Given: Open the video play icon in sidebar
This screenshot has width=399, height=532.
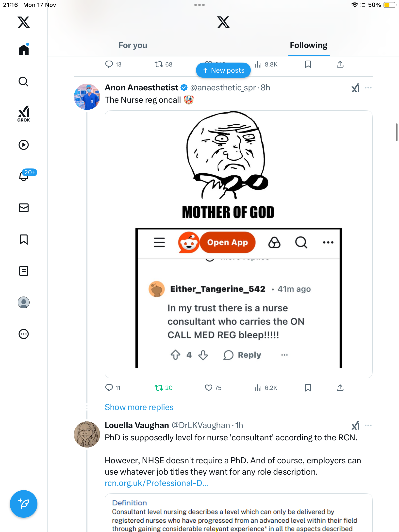Looking at the screenshot, I should coord(24,145).
